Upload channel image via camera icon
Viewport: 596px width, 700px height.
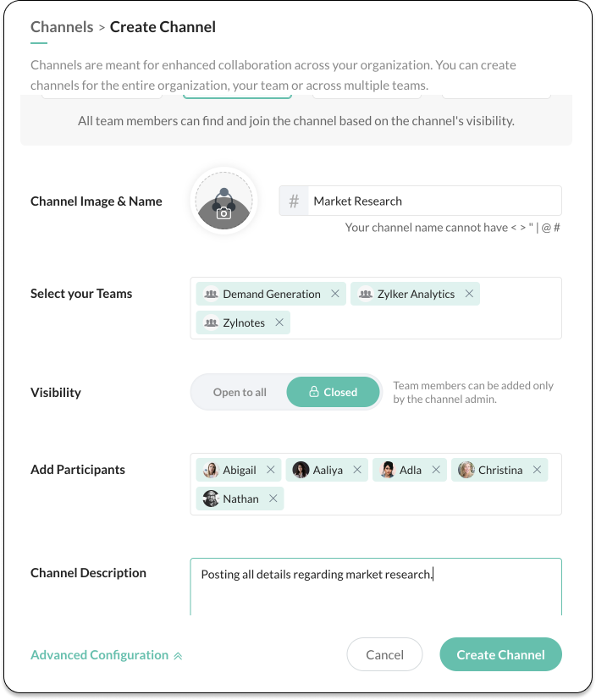tap(223, 213)
